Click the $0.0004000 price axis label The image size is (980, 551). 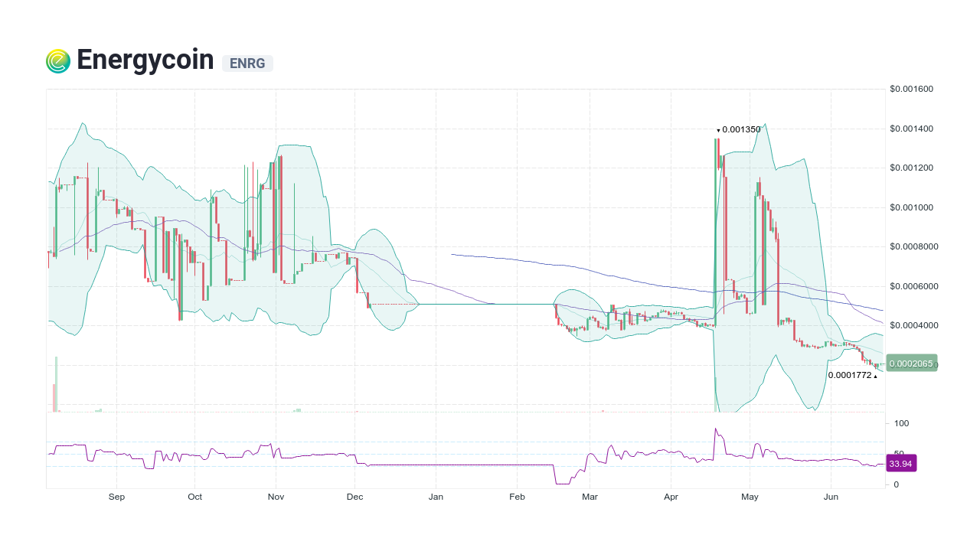pyautogui.click(x=911, y=325)
